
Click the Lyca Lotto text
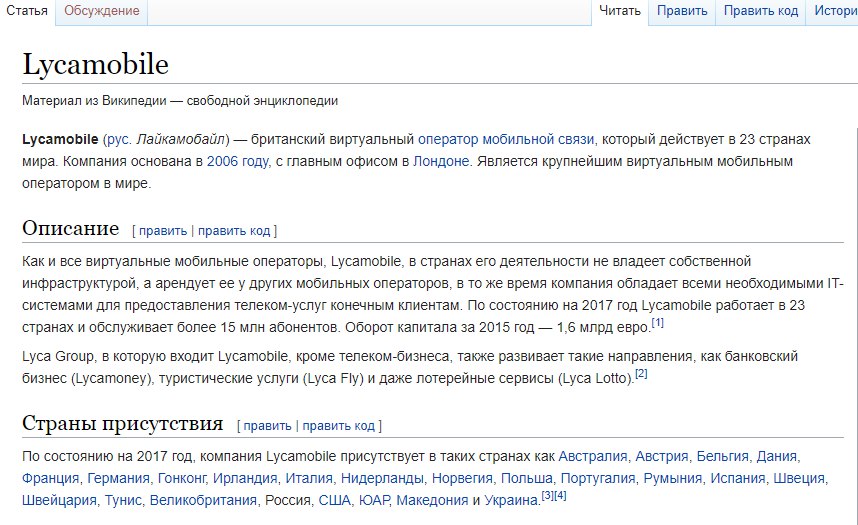[x=595, y=378]
